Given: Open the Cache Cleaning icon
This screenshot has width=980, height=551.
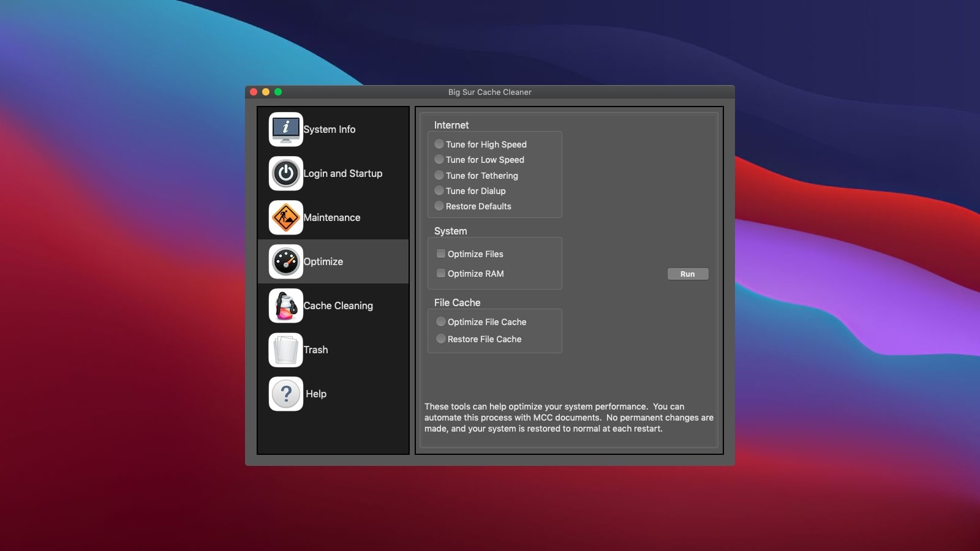Looking at the screenshot, I should pos(285,305).
